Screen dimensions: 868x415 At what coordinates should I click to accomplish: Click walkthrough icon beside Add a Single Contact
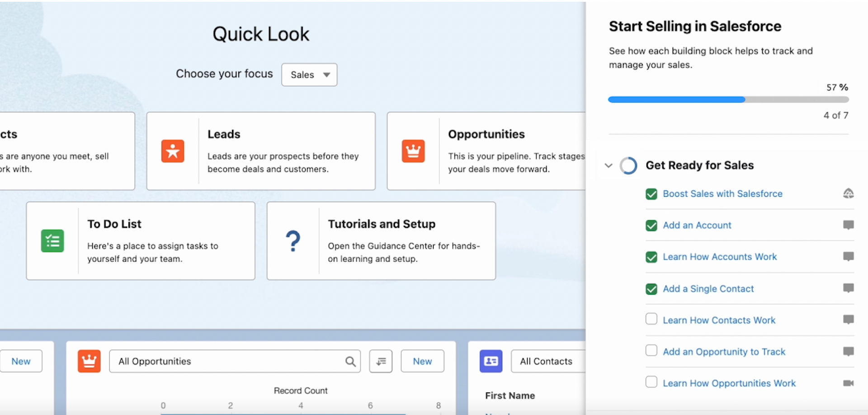click(x=849, y=288)
